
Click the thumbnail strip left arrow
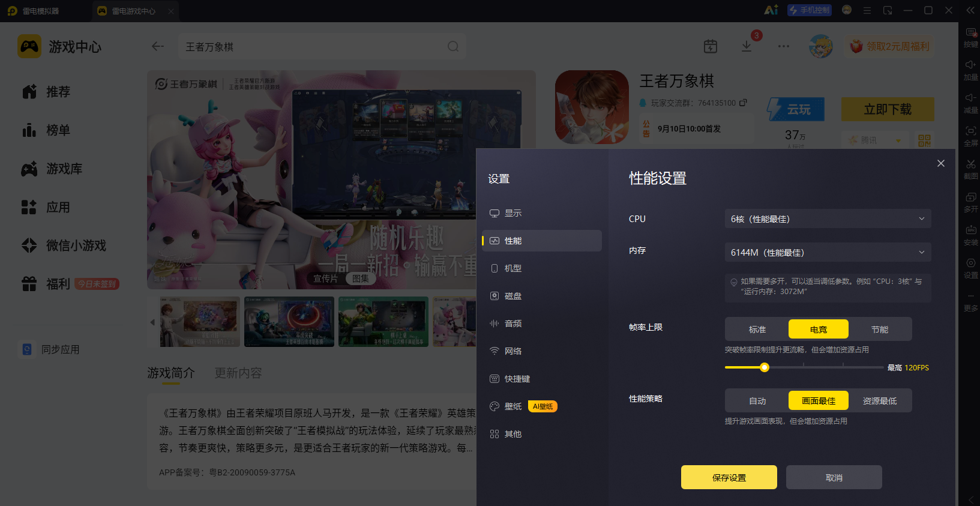(x=152, y=322)
